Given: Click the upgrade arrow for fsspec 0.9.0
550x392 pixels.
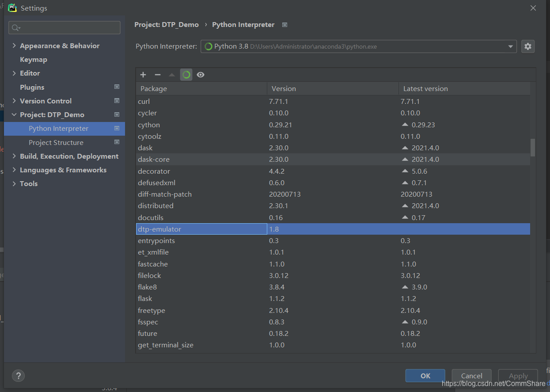Looking at the screenshot, I should coord(405,322).
